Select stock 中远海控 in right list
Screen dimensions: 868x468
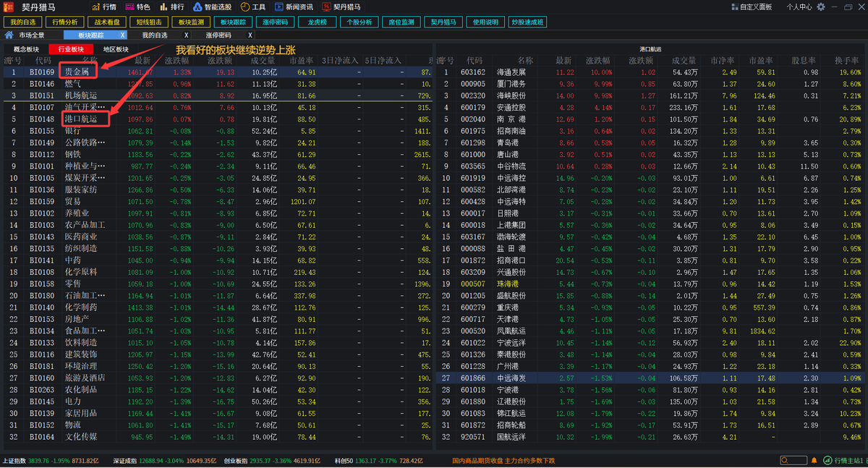point(651,178)
